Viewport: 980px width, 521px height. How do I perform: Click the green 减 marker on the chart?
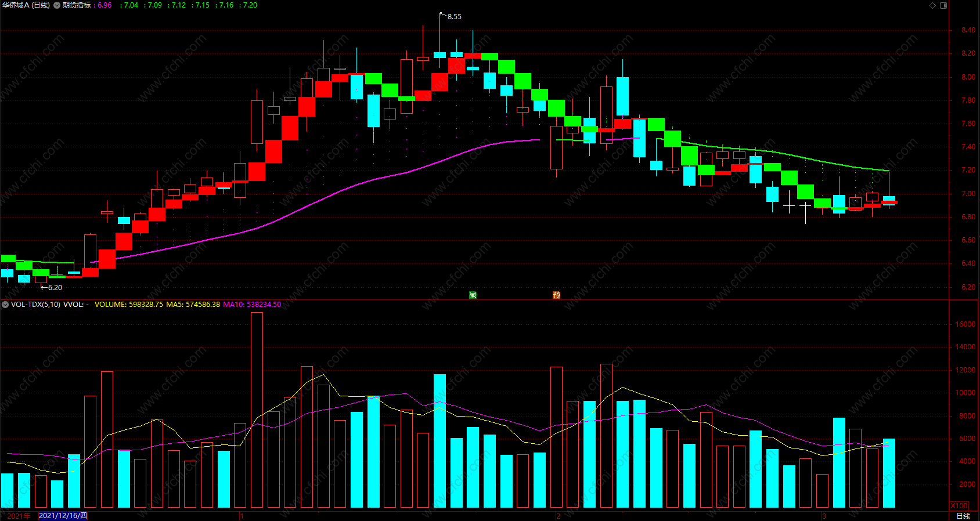point(473,295)
